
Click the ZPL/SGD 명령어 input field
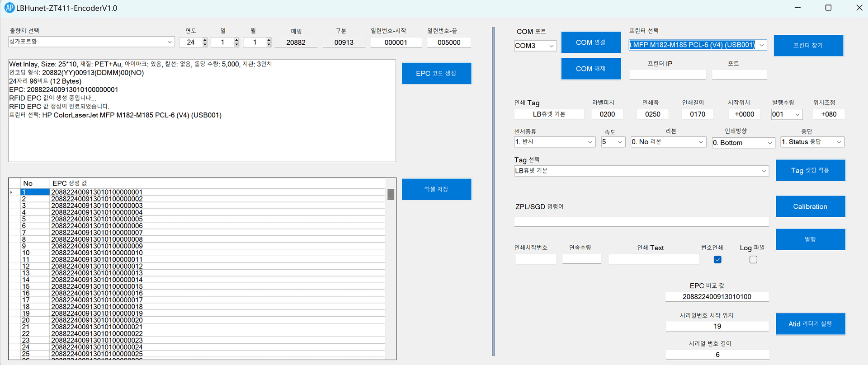pyautogui.click(x=641, y=221)
